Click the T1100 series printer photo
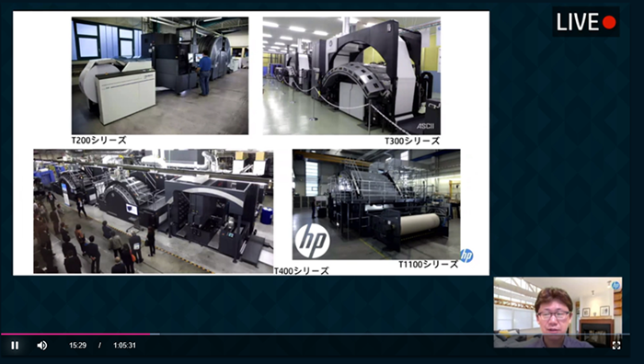The width and height of the screenshot is (644, 364). click(376, 204)
